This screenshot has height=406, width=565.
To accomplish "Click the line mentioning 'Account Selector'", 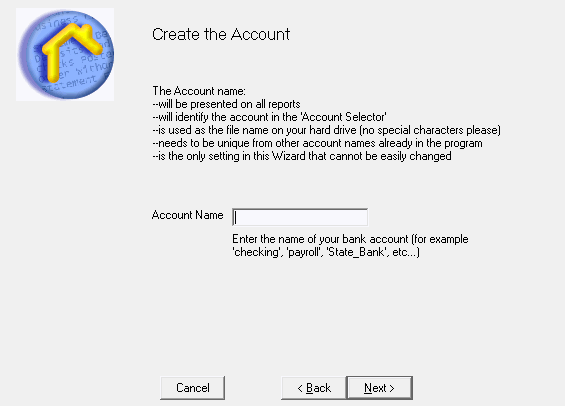I will [270, 117].
